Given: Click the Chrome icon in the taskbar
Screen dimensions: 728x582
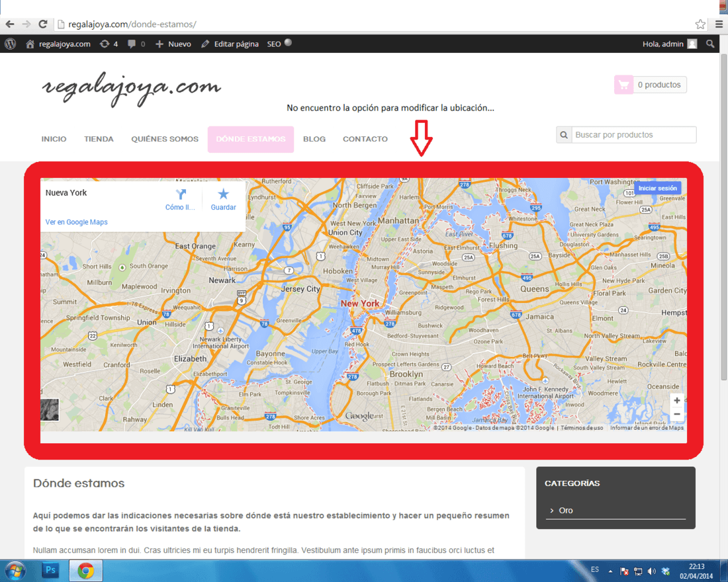Looking at the screenshot, I should coord(85,570).
